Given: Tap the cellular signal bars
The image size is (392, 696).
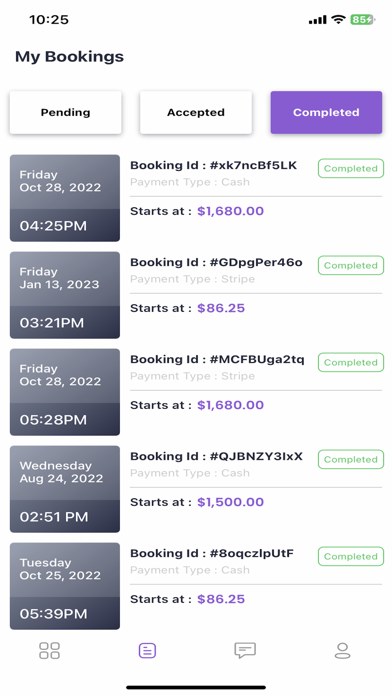Looking at the screenshot, I should click(318, 20).
